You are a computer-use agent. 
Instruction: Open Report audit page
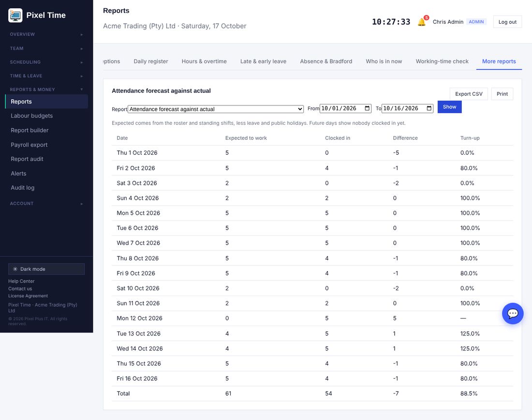pyautogui.click(x=46, y=159)
